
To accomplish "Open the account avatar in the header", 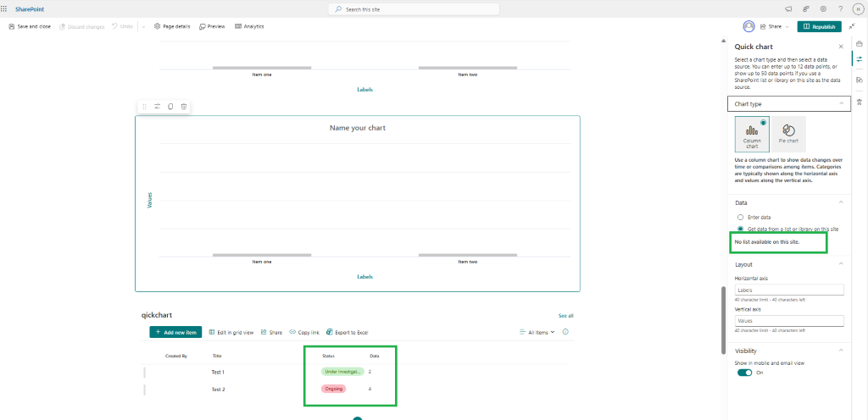I will [858, 9].
